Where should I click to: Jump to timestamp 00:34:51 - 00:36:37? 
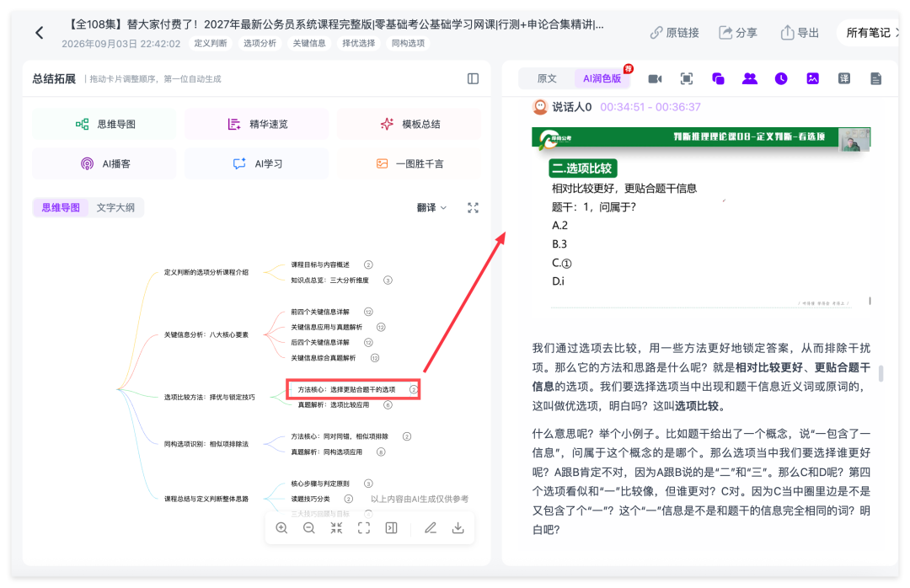pyautogui.click(x=650, y=107)
